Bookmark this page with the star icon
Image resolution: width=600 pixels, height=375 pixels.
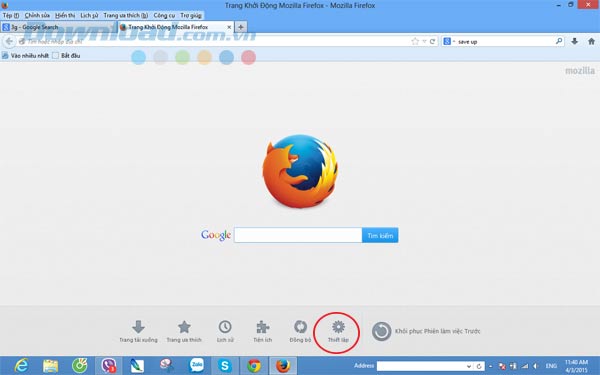[x=415, y=41]
